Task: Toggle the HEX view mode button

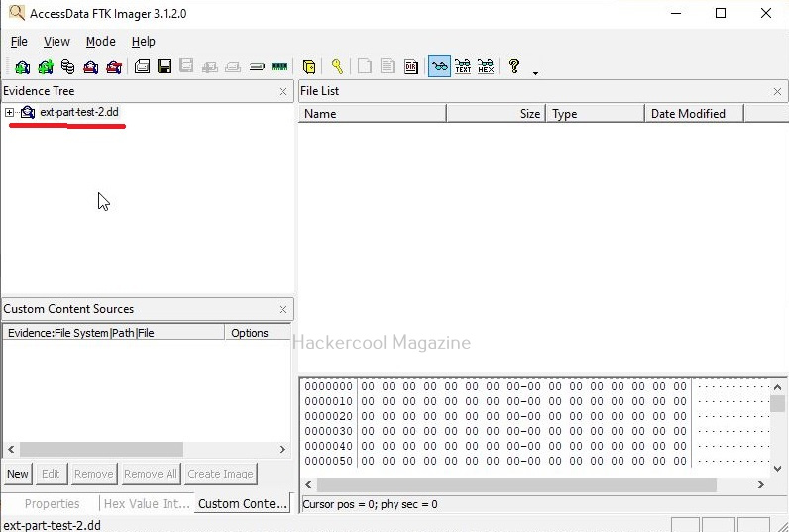Action: (x=485, y=67)
